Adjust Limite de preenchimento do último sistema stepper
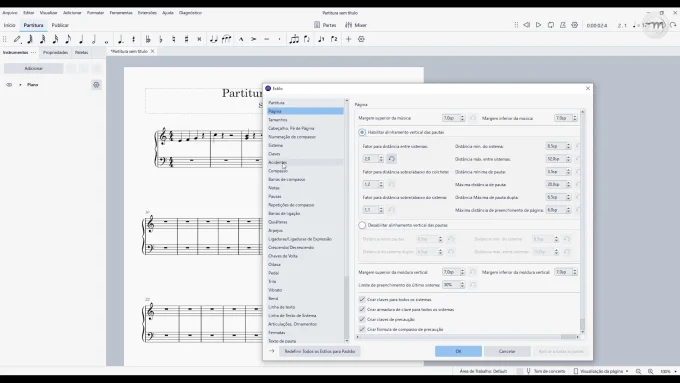Image resolution: width=680 pixels, height=383 pixels. tap(462, 285)
